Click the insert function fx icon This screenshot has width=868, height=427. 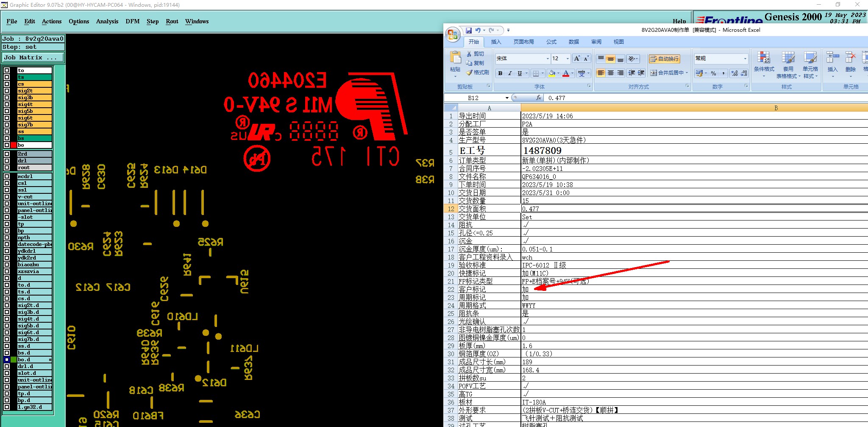click(539, 98)
